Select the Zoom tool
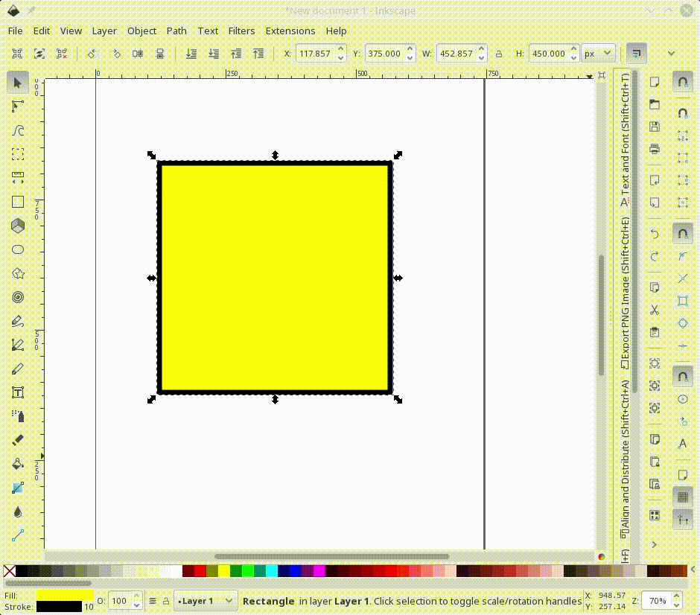Screen dimensions: 700x615 click(x=17, y=154)
